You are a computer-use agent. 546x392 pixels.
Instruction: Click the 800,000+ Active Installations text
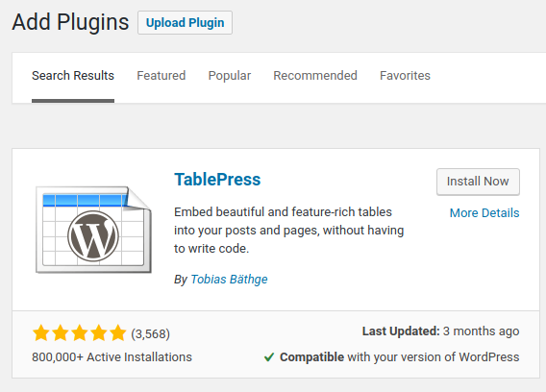pos(112,357)
